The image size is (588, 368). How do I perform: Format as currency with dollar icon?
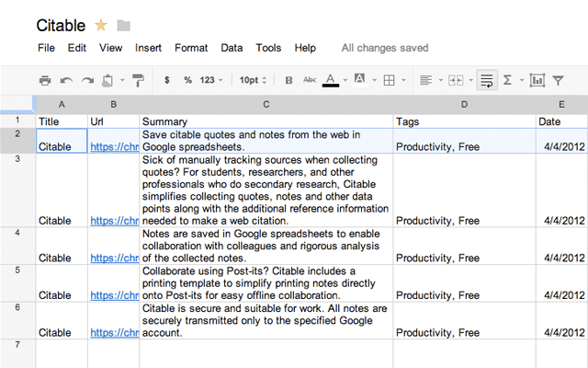coord(166,80)
